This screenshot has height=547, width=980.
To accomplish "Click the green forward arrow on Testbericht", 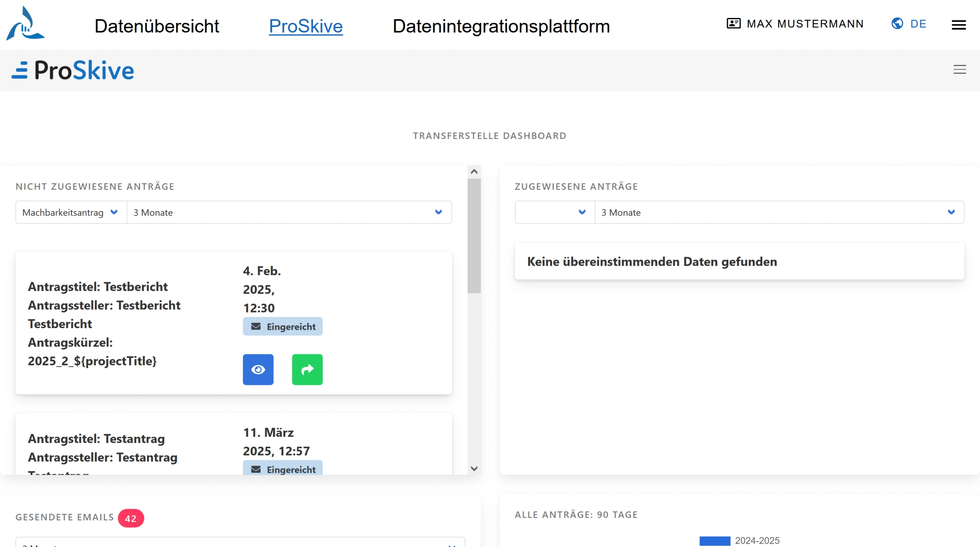I will click(x=307, y=369).
